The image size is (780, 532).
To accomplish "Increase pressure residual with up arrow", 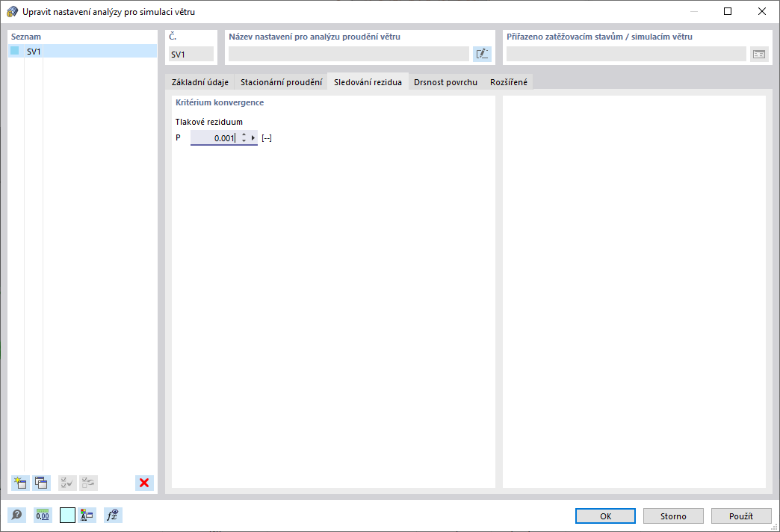I will [x=244, y=134].
